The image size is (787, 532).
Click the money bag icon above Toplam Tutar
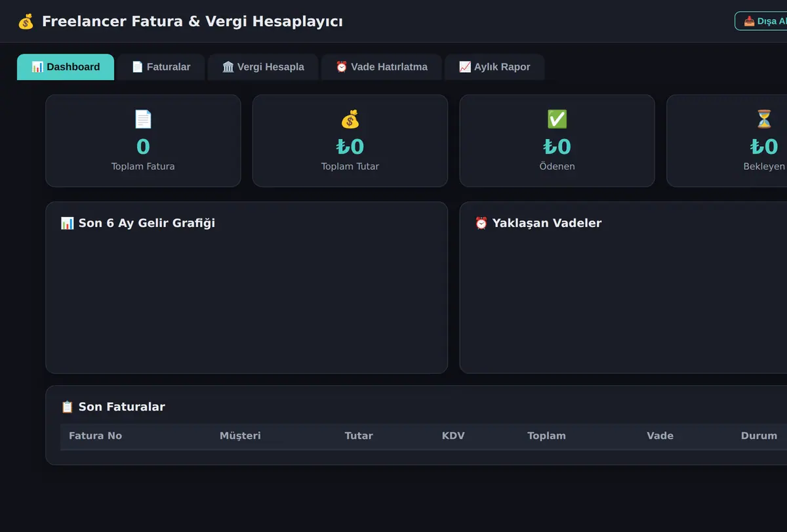point(350,119)
